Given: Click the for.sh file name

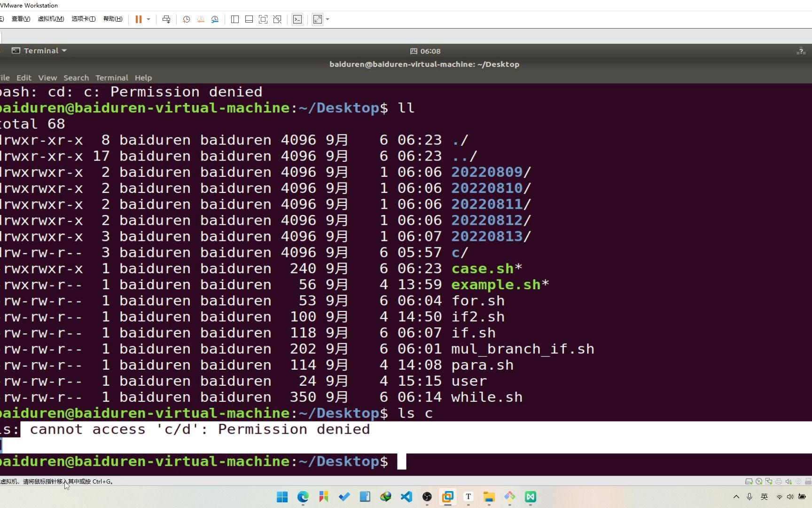Looking at the screenshot, I should (x=478, y=301).
